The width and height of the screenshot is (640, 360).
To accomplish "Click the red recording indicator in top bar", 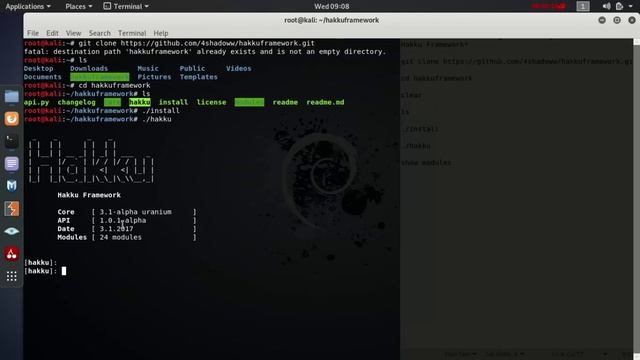I will (549, 6).
